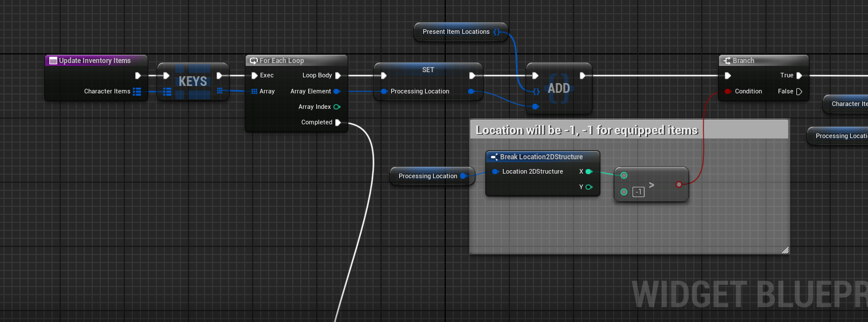The width and height of the screenshot is (868, 322).
Task: Click Break Location2DStructure X output pin
Action: tap(589, 171)
